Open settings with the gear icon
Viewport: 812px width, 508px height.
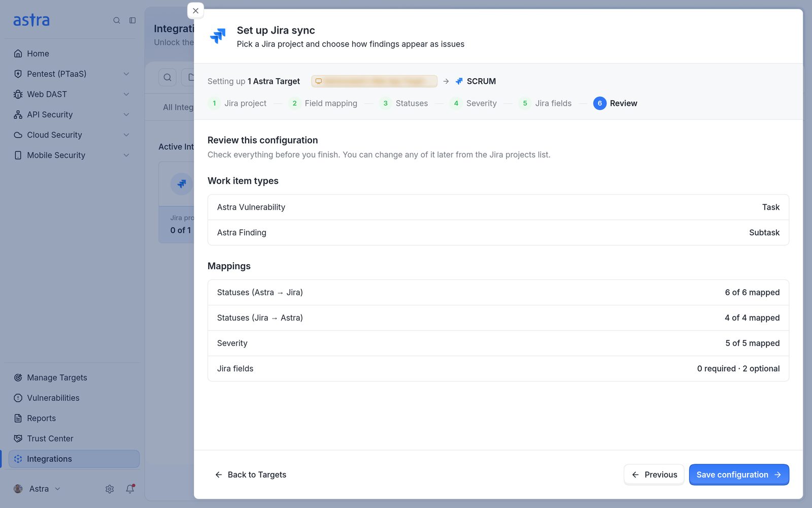click(110, 489)
